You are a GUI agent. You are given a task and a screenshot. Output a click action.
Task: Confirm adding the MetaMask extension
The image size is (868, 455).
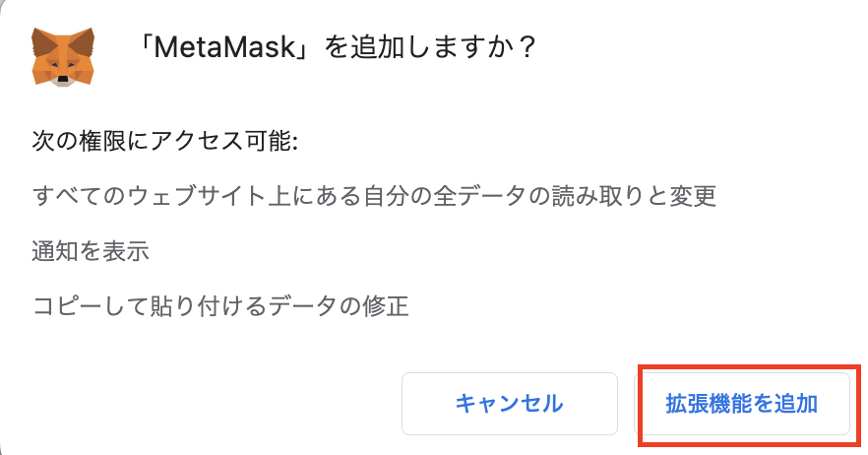[742, 404]
